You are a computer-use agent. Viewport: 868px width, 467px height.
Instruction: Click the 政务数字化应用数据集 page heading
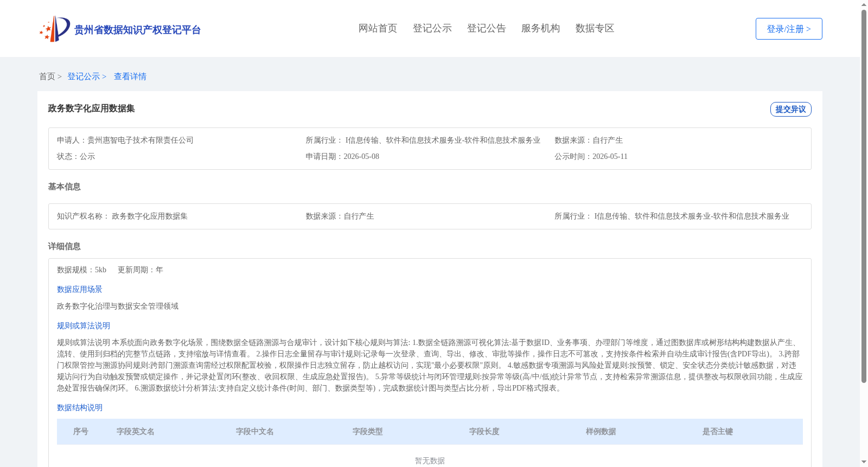pyautogui.click(x=91, y=108)
